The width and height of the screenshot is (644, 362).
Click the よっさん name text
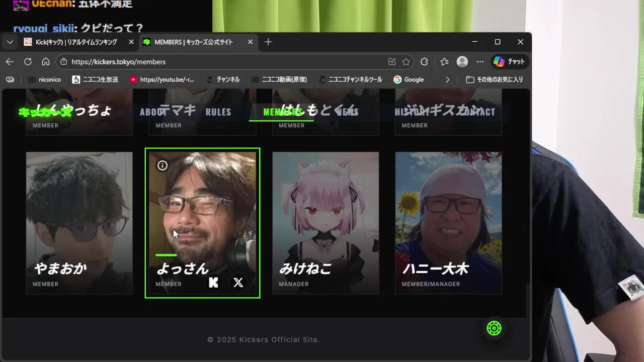coord(182,269)
